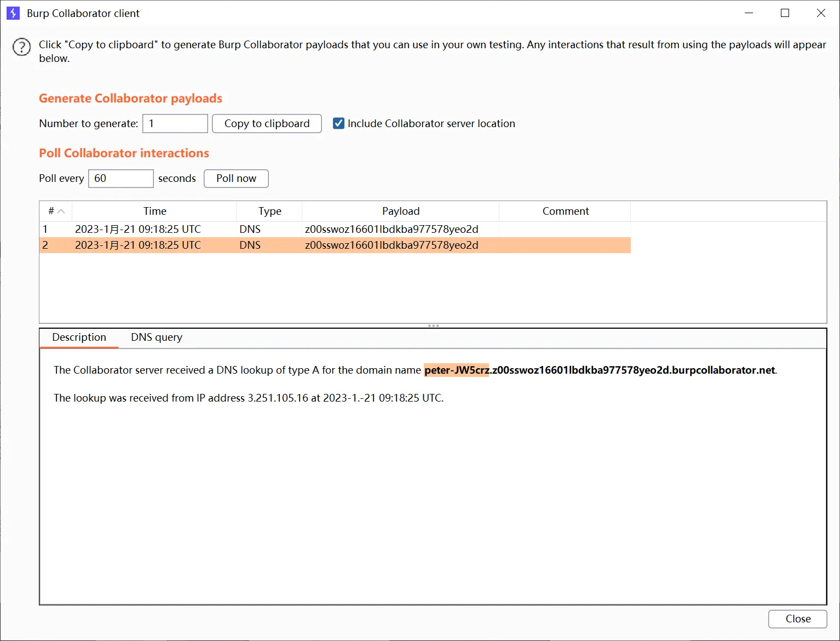Minimize the Burp Collaborator client window

tap(749, 13)
